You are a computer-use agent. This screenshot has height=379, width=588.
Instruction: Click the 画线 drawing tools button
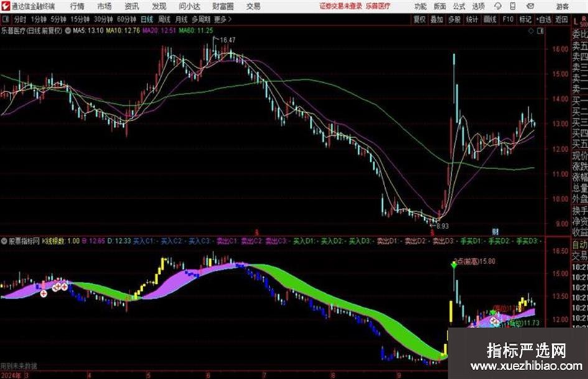(x=490, y=19)
